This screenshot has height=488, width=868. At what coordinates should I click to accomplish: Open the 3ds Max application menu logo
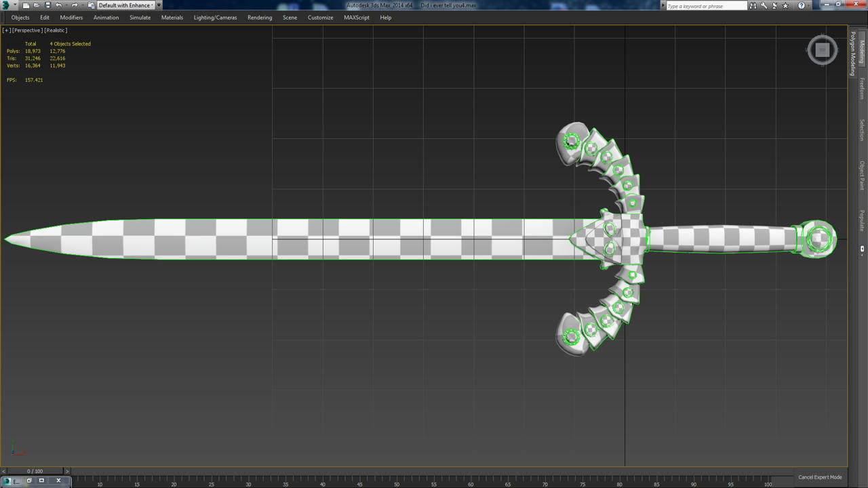point(6,5)
